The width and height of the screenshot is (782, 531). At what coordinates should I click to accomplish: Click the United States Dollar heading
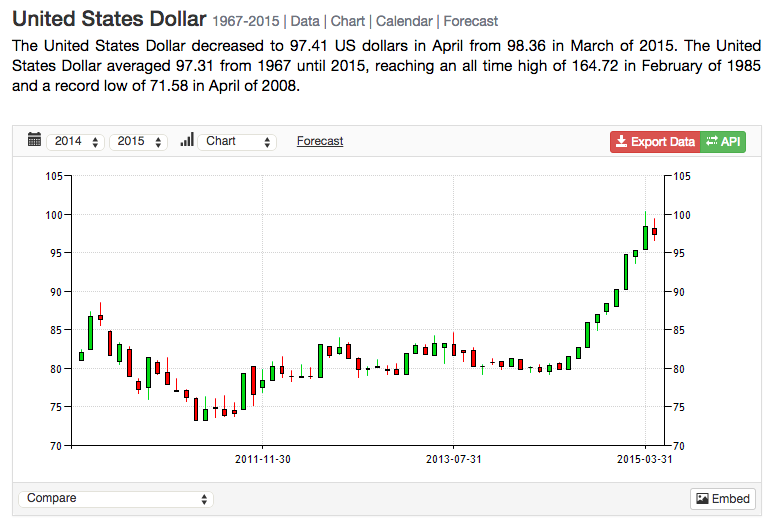coord(109,19)
